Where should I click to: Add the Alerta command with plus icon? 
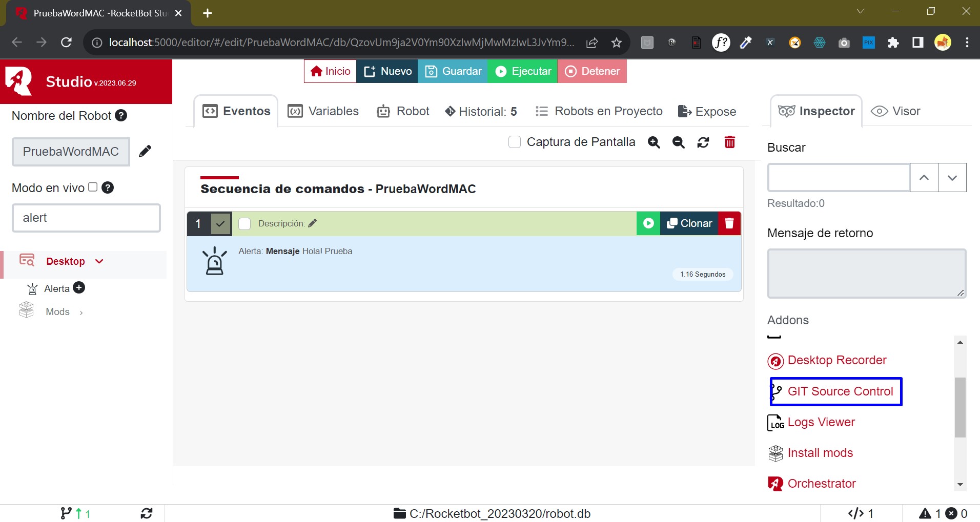point(79,288)
